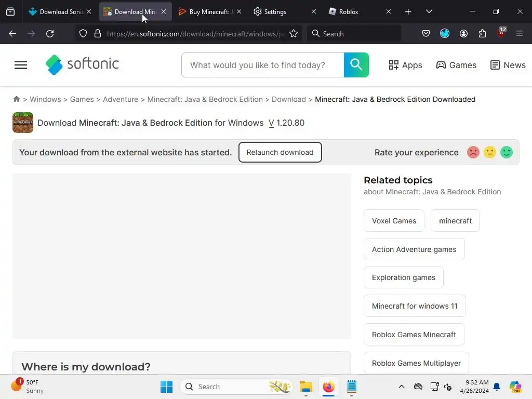Reload the current page
This screenshot has width=532, height=399.
coord(50,34)
